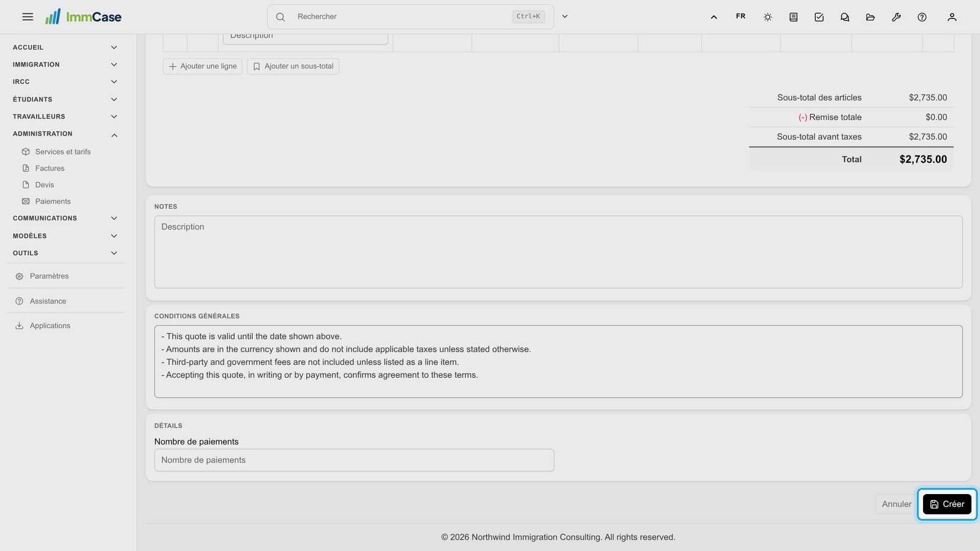
Task: Expand the IRCC sidebar section
Action: (65, 81)
